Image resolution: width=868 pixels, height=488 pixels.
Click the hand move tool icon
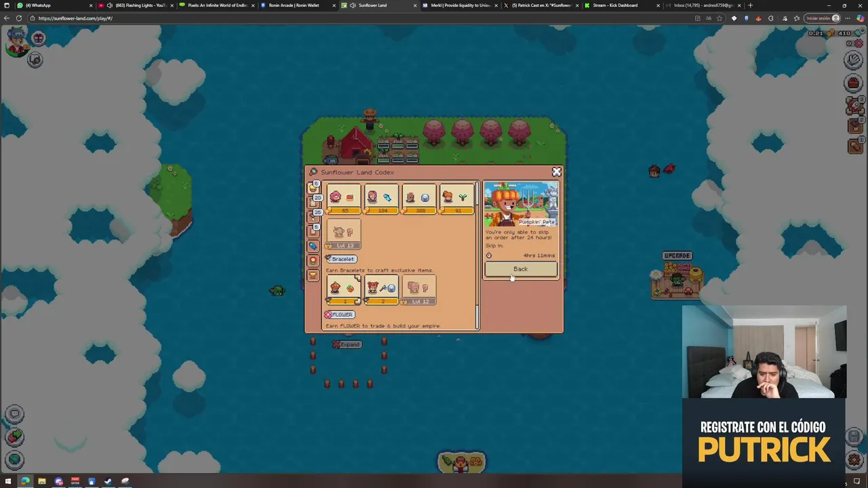click(854, 60)
